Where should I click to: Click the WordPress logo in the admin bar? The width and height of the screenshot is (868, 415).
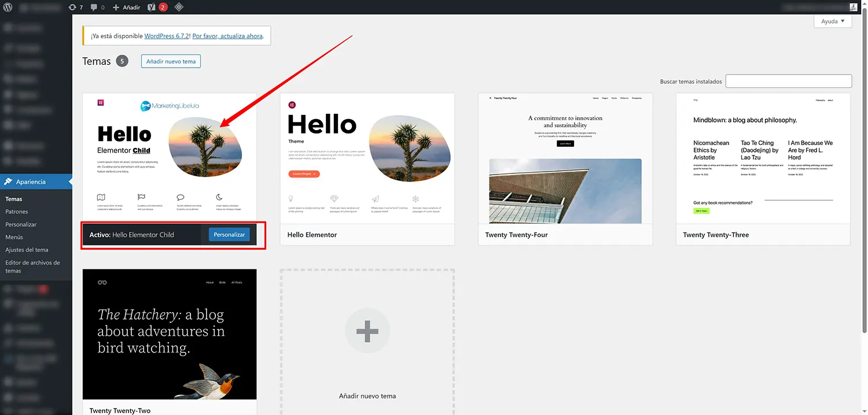8,7
